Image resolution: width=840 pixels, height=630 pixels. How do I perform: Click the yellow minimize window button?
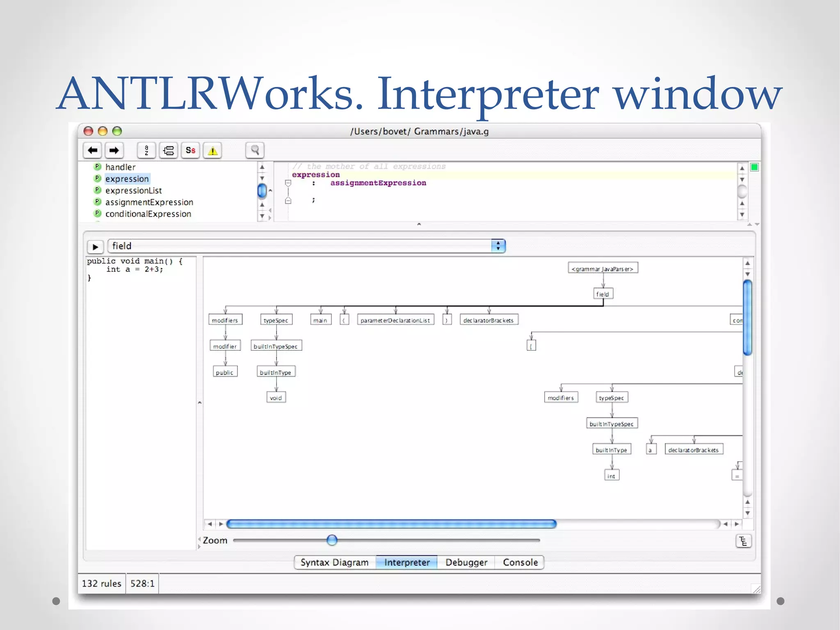(103, 131)
